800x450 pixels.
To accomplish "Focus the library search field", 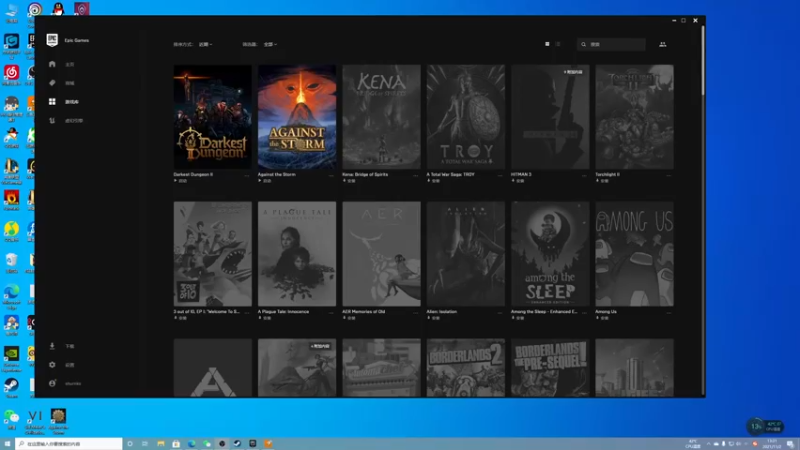I will (x=611, y=44).
